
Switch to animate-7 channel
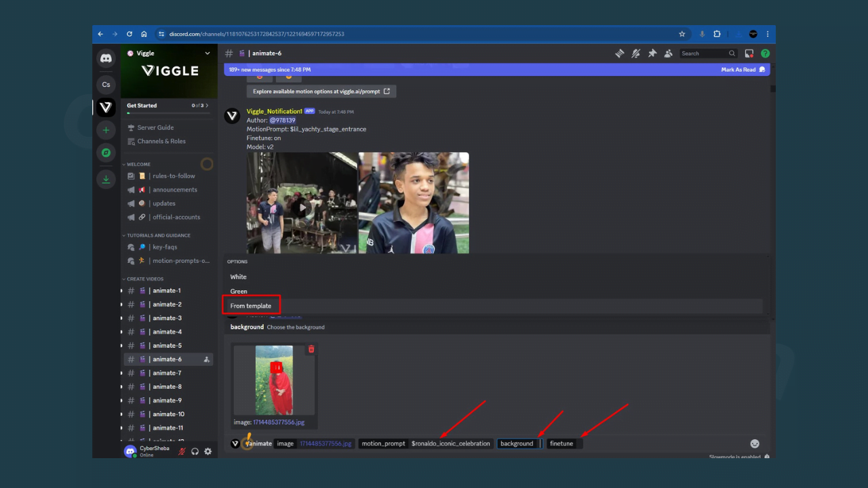click(x=168, y=373)
